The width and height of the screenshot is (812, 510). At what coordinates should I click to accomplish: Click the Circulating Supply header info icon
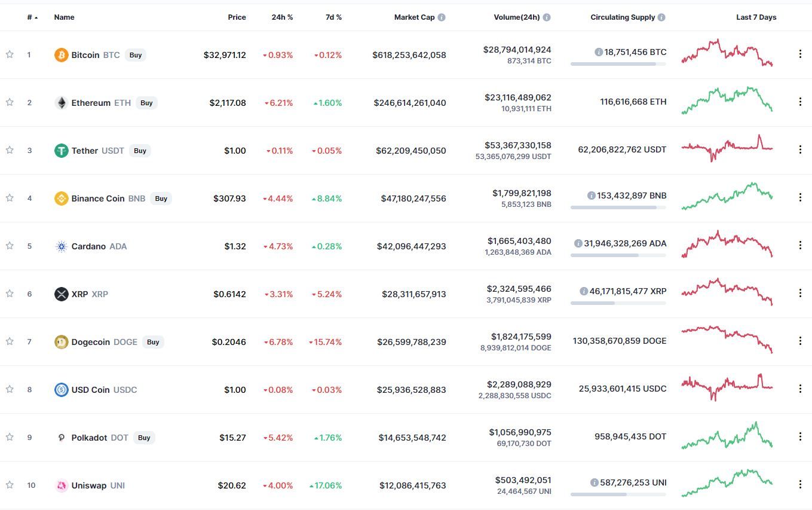(x=661, y=17)
